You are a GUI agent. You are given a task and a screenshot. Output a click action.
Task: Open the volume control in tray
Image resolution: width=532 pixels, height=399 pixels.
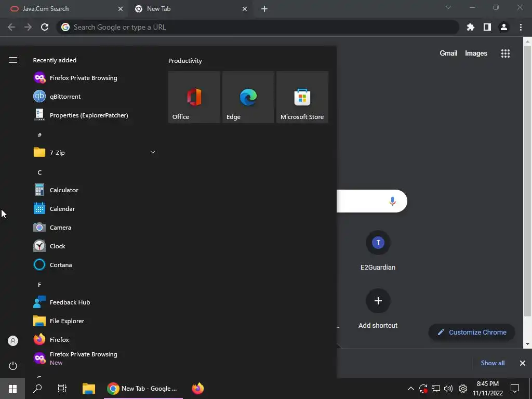(448, 389)
